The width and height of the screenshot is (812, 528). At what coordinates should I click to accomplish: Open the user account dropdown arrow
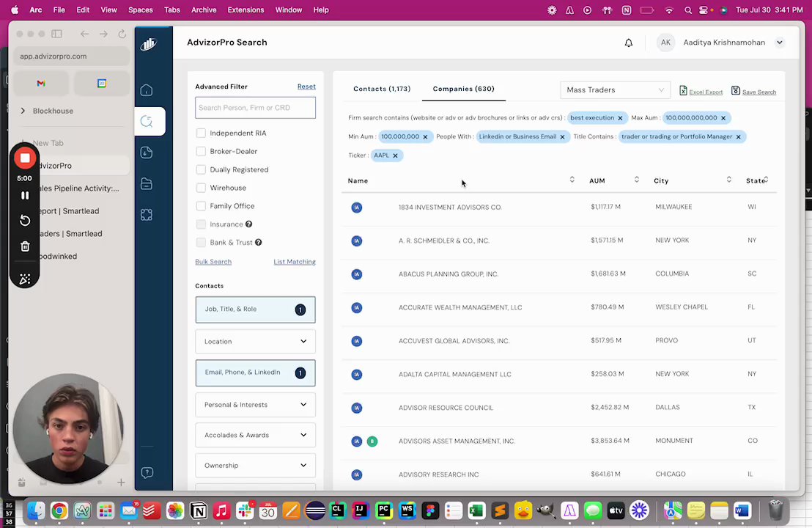(779, 43)
